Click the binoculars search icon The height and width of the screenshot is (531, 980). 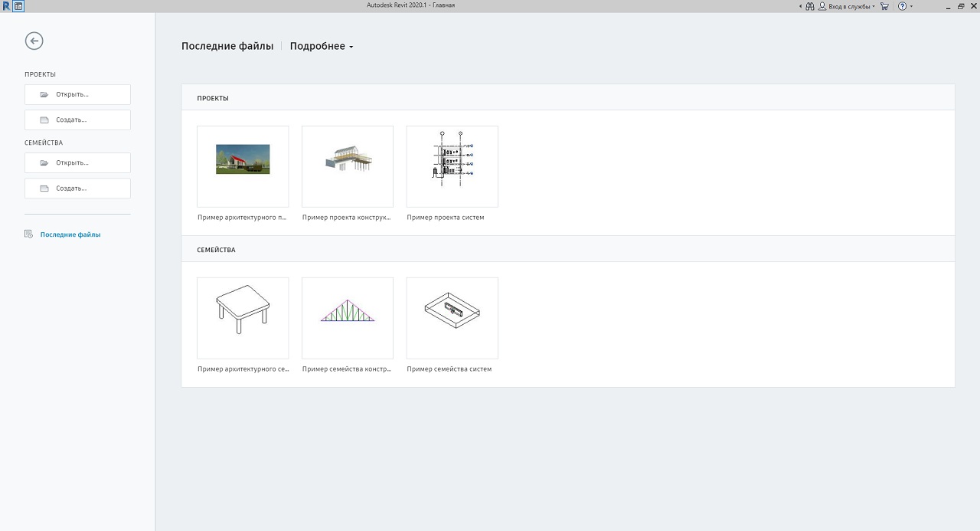pos(810,6)
